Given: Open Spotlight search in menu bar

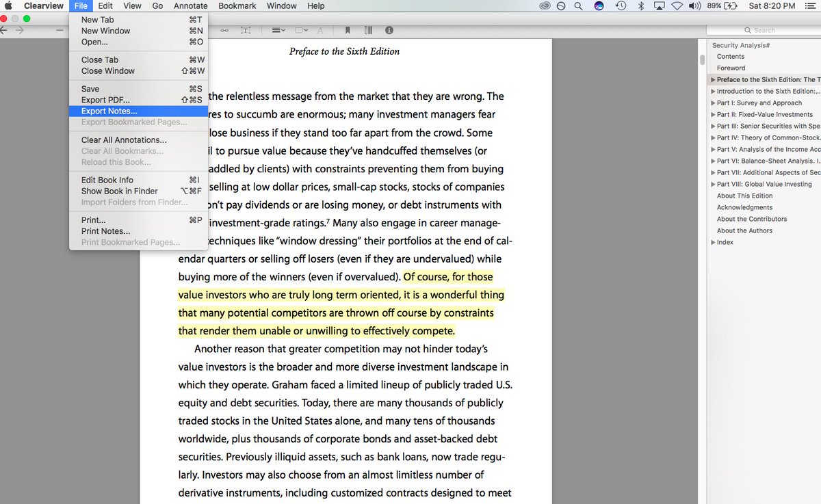Looking at the screenshot, I should (579, 5).
